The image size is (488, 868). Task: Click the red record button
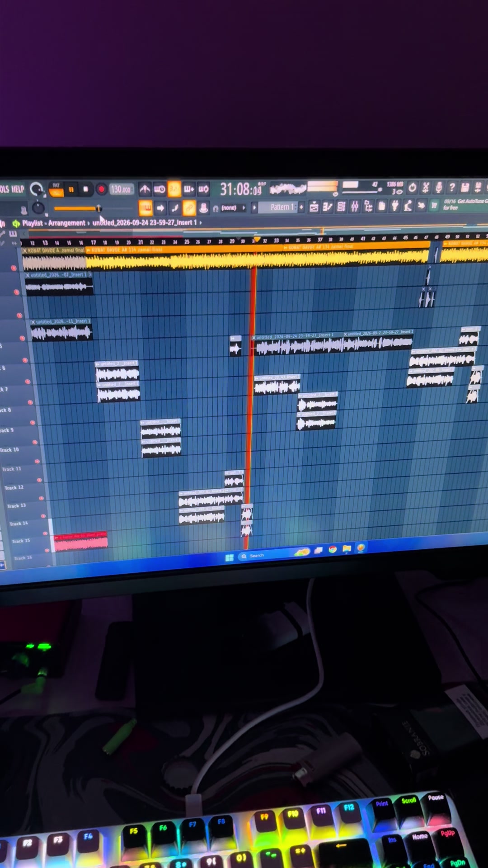click(x=101, y=189)
